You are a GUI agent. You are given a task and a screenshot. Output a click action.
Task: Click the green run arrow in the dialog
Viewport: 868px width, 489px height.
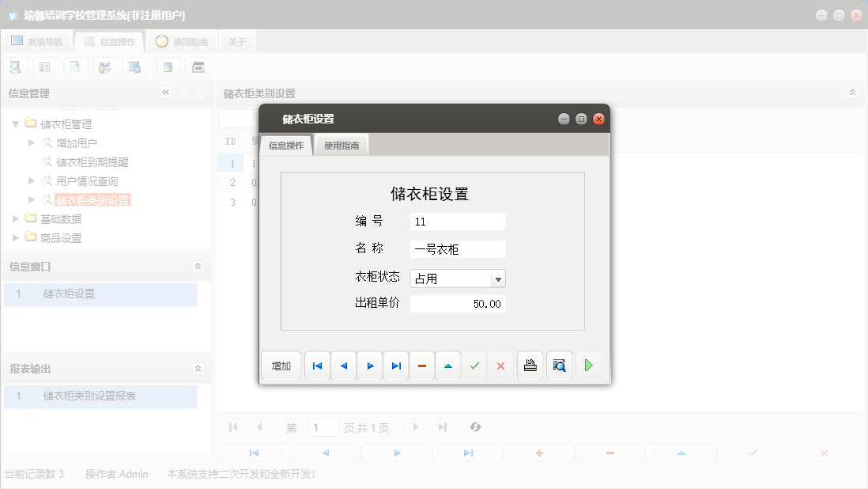point(588,365)
